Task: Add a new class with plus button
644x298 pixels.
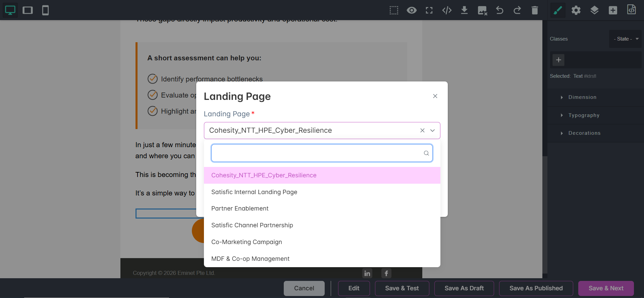Action: (x=558, y=60)
